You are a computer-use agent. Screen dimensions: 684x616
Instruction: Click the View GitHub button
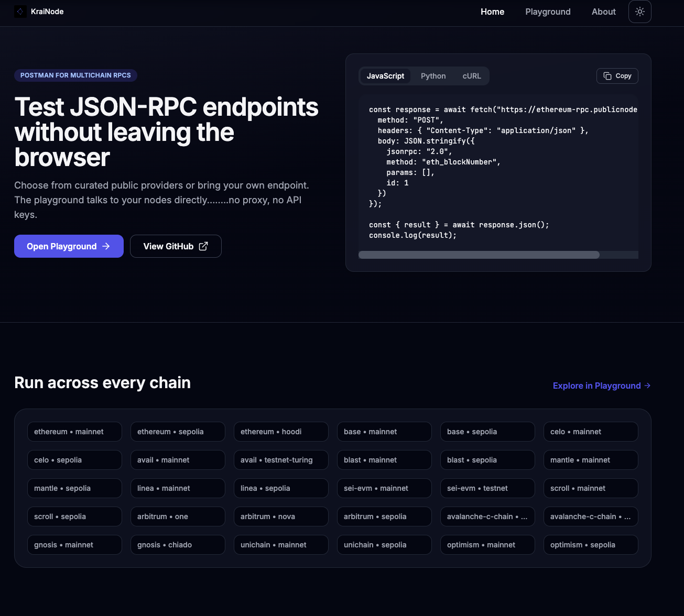pyautogui.click(x=176, y=246)
